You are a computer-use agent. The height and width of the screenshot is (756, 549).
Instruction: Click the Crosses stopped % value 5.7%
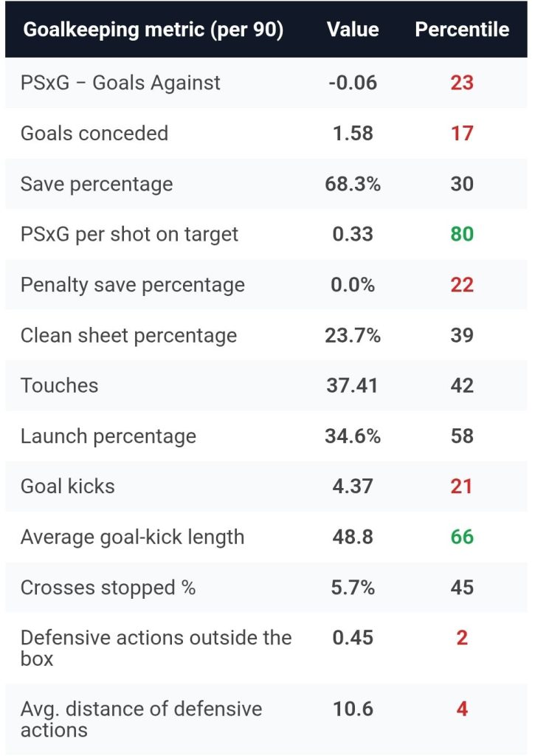pos(353,588)
